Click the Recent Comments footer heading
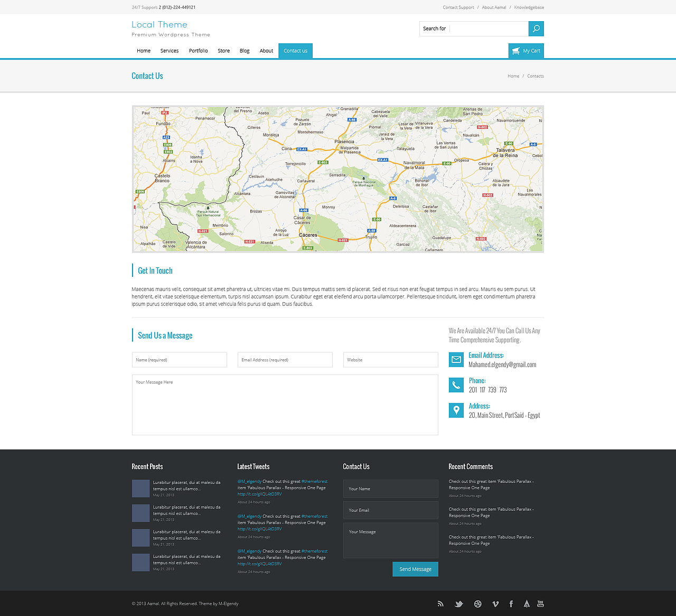Image resolution: width=676 pixels, height=616 pixels. (x=471, y=466)
